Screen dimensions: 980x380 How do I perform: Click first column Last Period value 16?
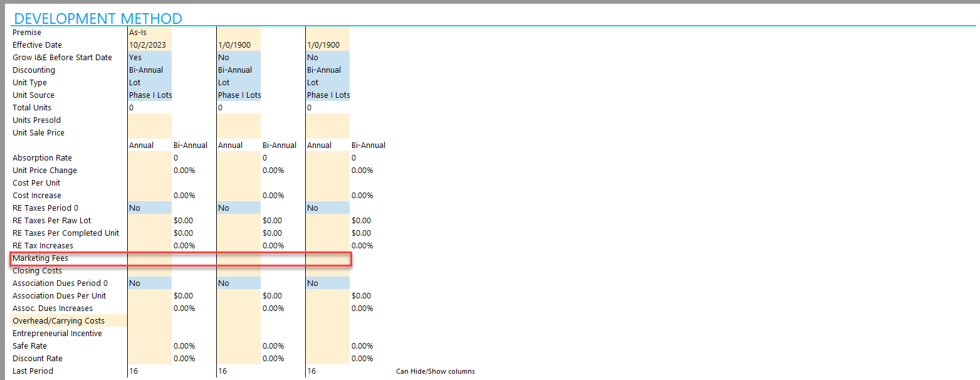pyautogui.click(x=133, y=371)
